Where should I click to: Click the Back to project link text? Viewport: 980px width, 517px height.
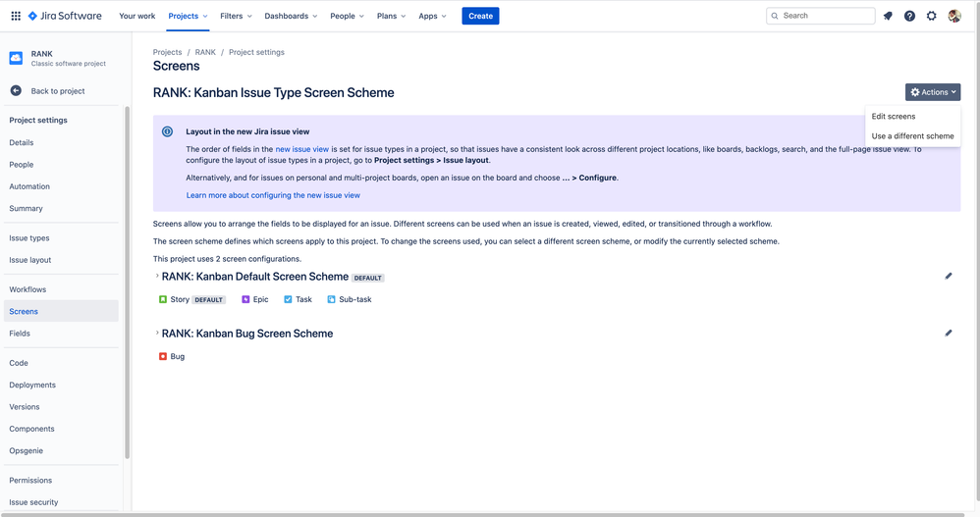[x=58, y=91]
